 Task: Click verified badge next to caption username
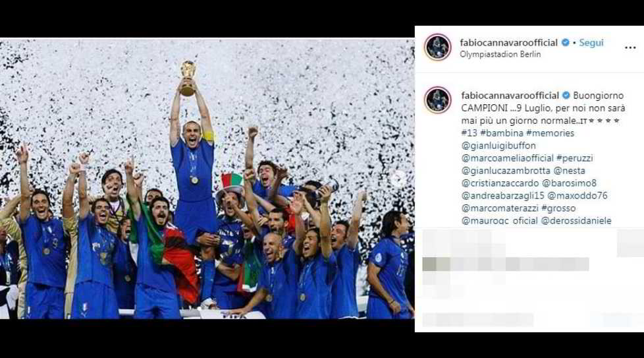(566, 96)
